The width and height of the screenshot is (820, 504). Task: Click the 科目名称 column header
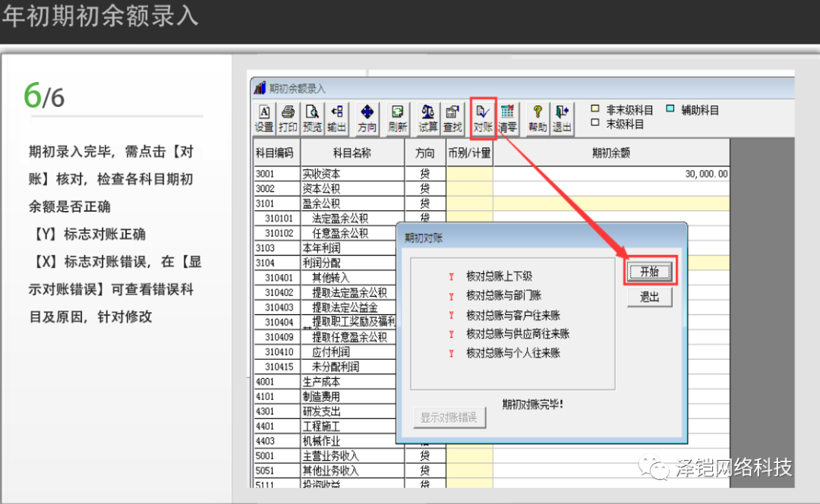[x=352, y=153]
